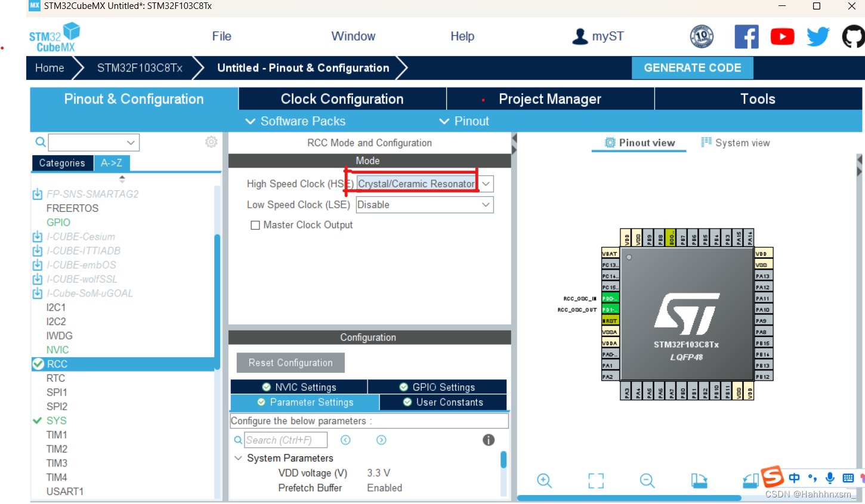Select the A->Z sorting tab
Viewport: 865px width, 504px height.
point(112,163)
